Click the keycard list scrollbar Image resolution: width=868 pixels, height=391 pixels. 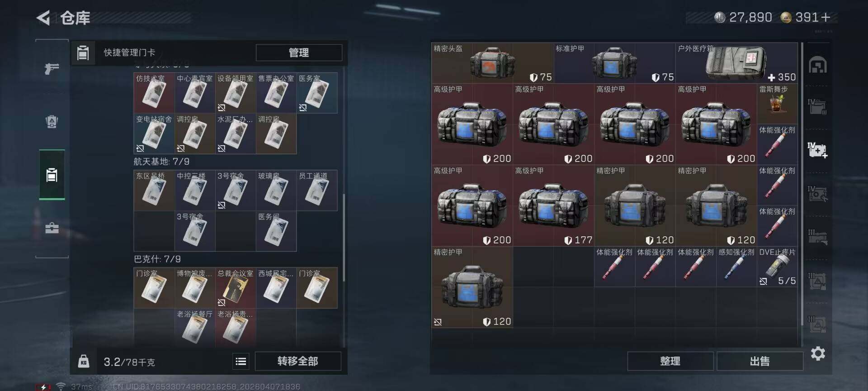coord(344,238)
